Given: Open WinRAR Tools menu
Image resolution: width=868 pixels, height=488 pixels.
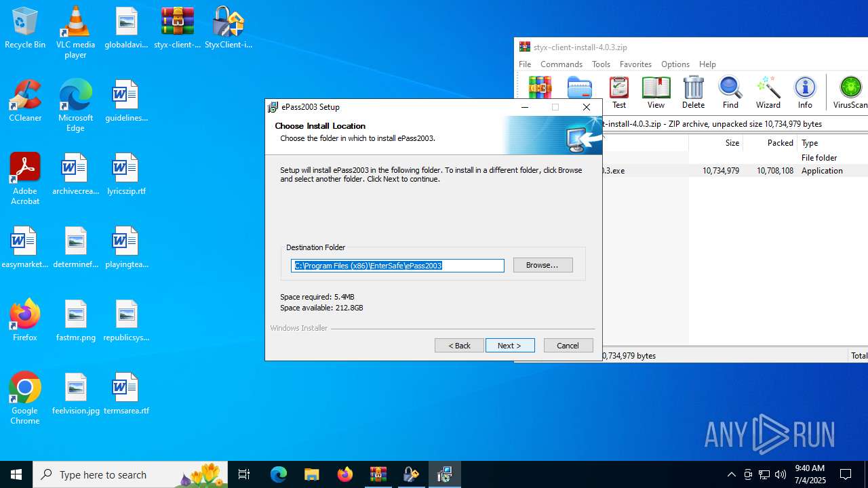Looking at the screenshot, I should (x=601, y=64).
